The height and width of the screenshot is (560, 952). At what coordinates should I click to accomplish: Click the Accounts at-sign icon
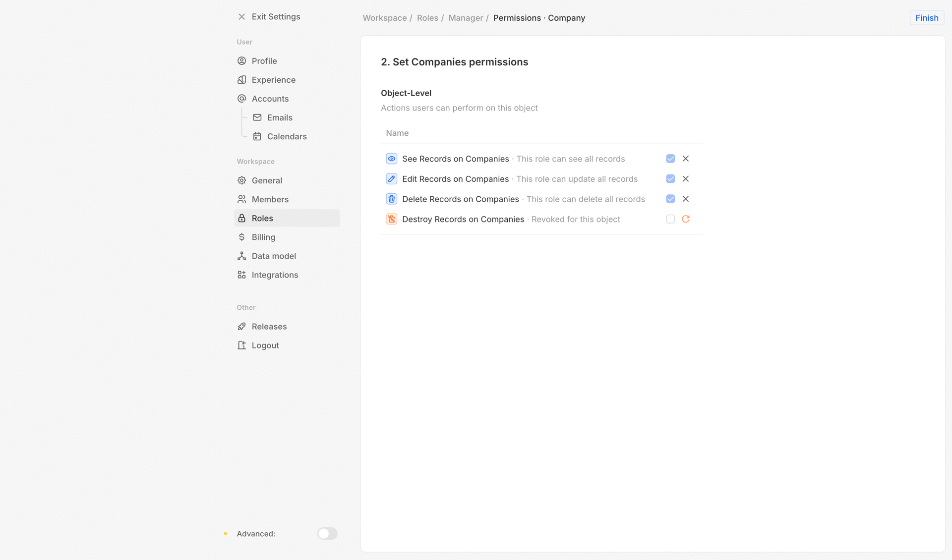tap(241, 98)
